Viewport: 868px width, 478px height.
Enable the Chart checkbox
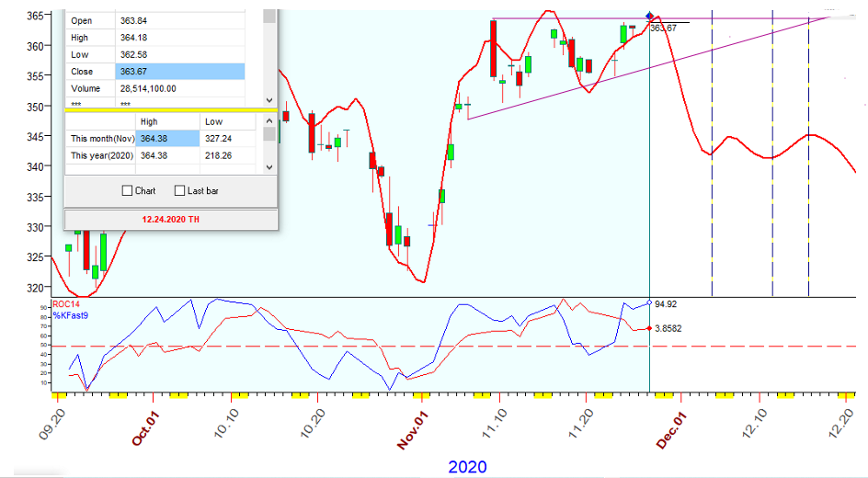128,191
